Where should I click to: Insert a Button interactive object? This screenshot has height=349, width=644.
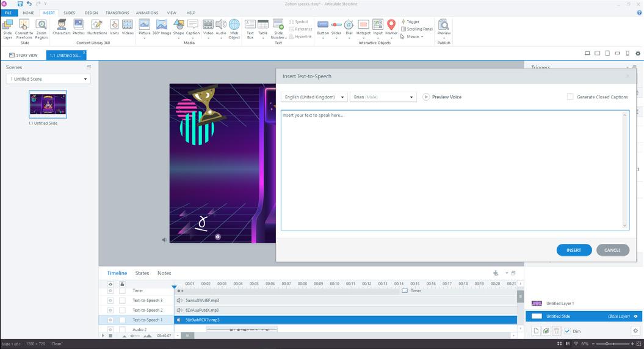click(323, 29)
